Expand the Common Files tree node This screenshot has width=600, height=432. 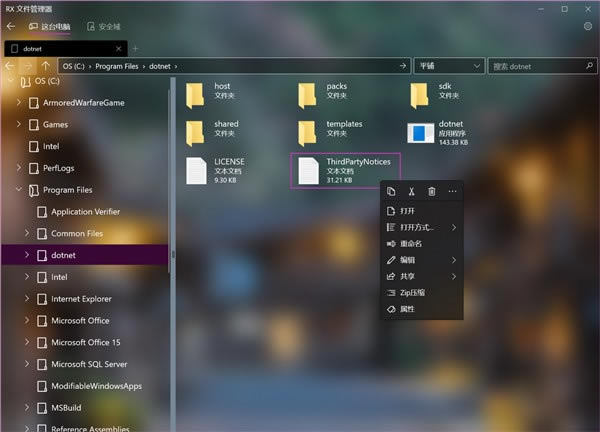click(27, 233)
